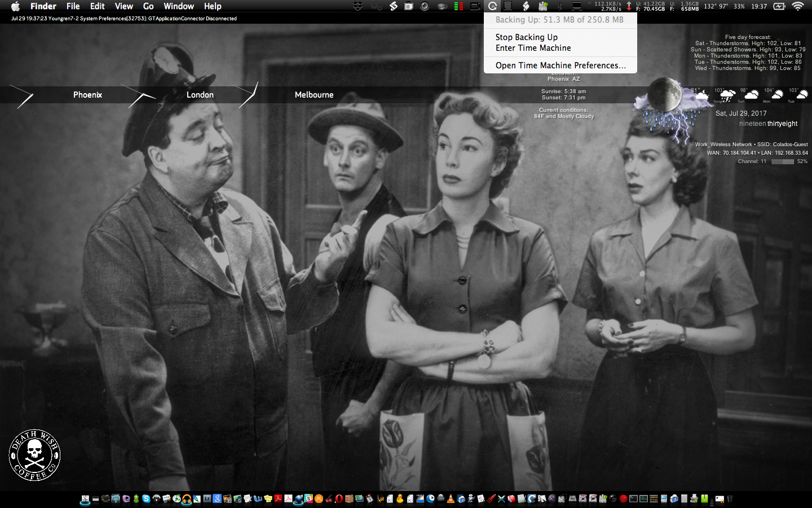Open Cyberduck from the Dock
The height and width of the screenshot is (508, 812).
pos(399,499)
